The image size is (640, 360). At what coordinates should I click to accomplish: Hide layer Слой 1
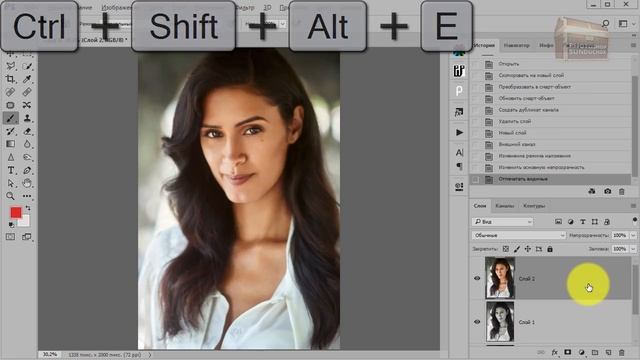pyautogui.click(x=477, y=322)
